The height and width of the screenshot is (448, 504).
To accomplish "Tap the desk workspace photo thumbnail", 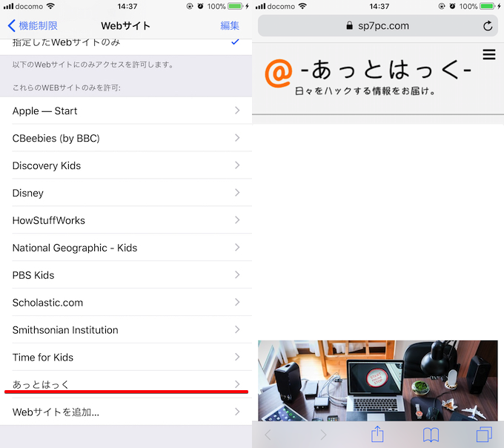I will pos(377,381).
